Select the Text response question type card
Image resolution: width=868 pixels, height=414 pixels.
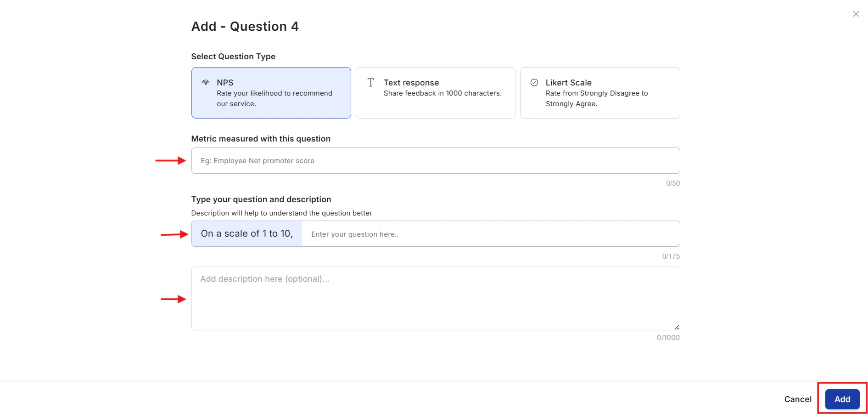tap(435, 93)
